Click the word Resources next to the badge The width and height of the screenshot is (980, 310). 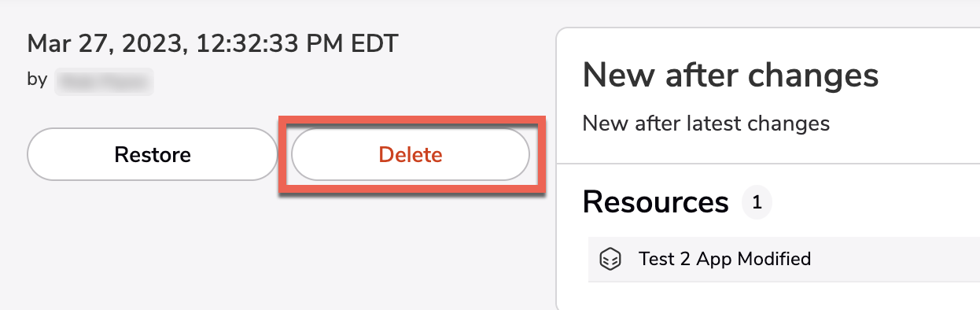656,203
